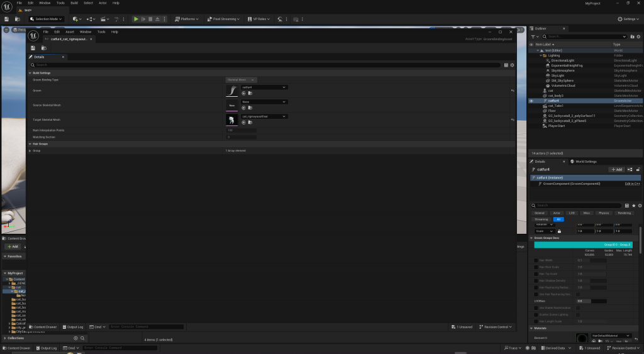644x354 pixels.
Task: Enable the Hair Length Scale override
Action: (x=536, y=321)
